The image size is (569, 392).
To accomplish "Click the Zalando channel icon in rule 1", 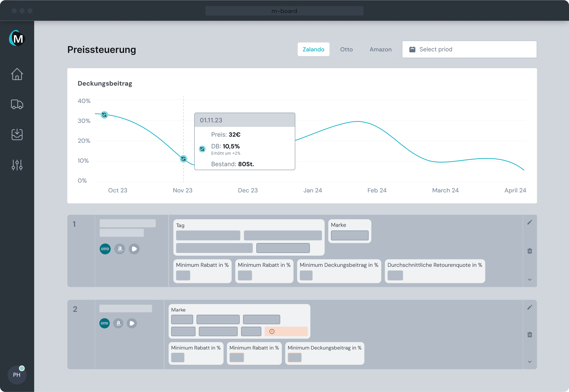I will (x=134, y=249).
